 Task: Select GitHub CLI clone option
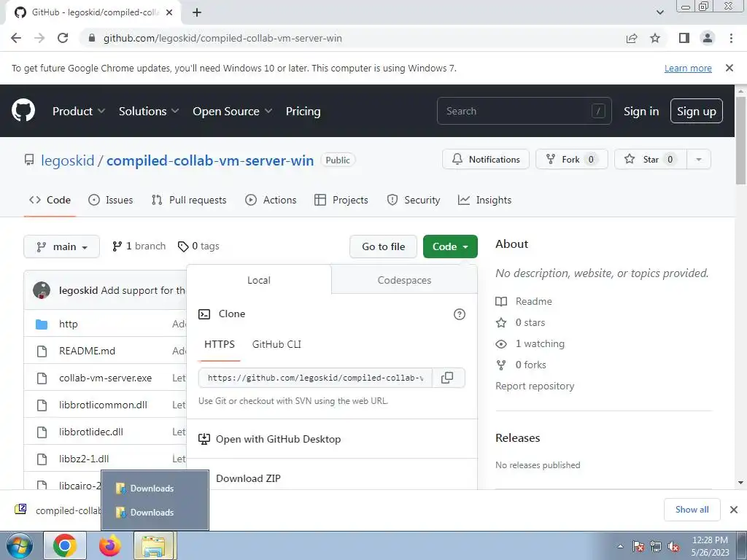coord(276,344)
